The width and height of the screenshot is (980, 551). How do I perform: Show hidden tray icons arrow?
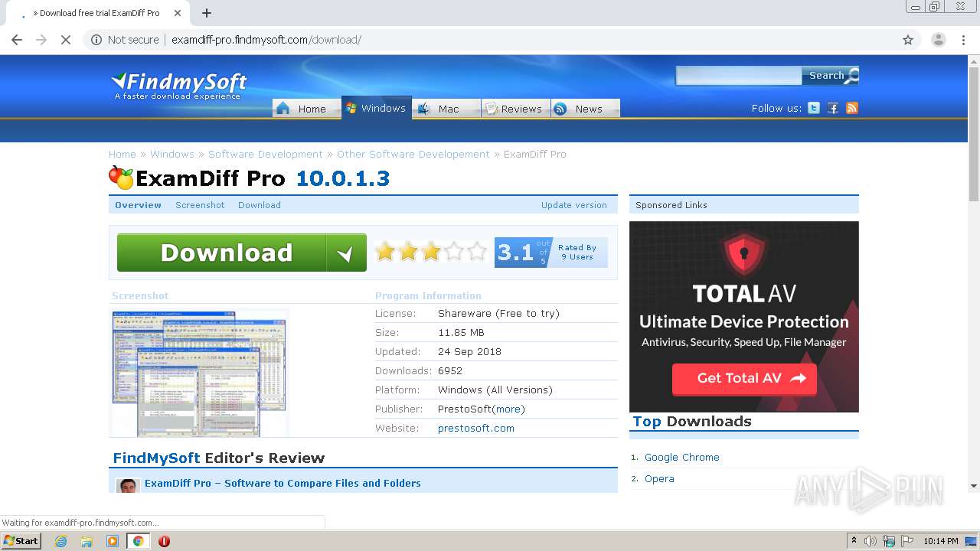pos(854,541)
